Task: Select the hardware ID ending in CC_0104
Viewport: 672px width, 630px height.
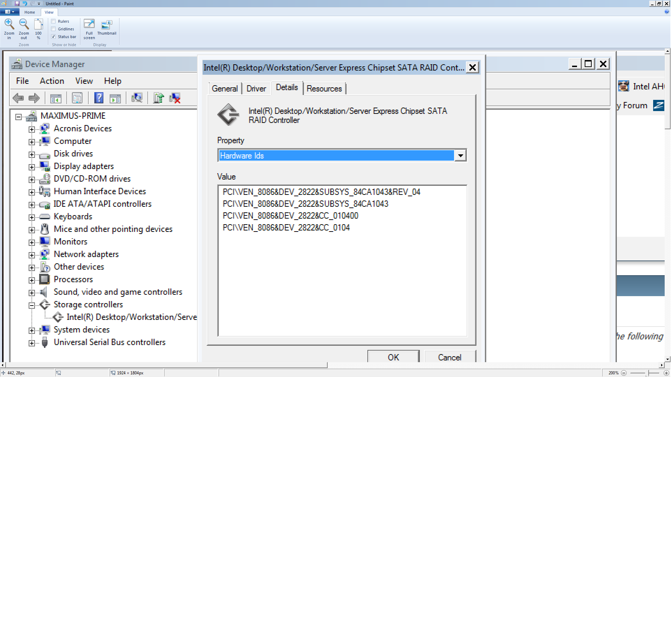Action: [x=286, y=228]
